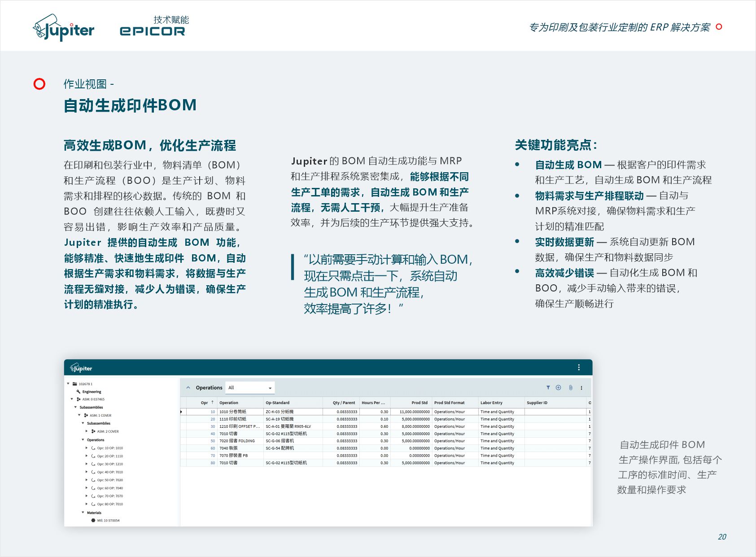Click the operation icon for Opr: 60 OP: 7040
Image resolution: width=756 pixels, height=557 pixels.
click(93, 488)
